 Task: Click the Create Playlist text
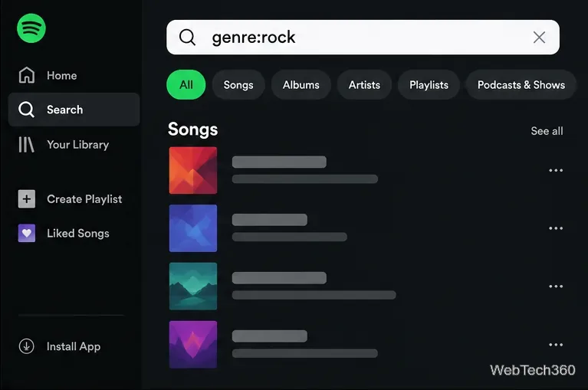click(x=84, y=199)
